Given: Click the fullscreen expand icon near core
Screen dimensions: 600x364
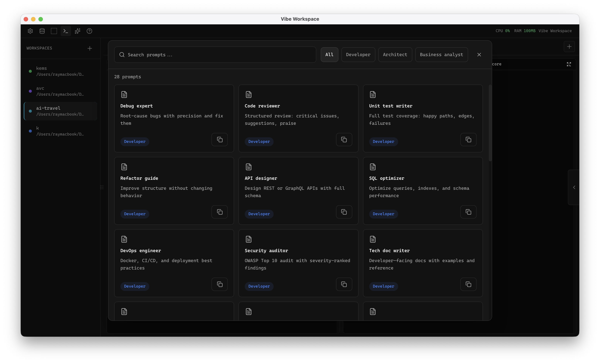Looking at the screenshot, I should 569,64.
